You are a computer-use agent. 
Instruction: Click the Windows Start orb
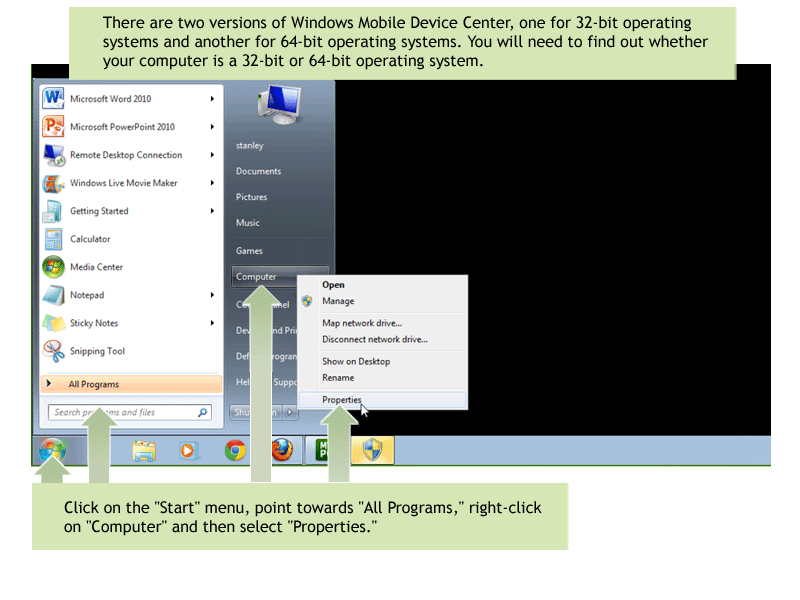click(53, 451)
